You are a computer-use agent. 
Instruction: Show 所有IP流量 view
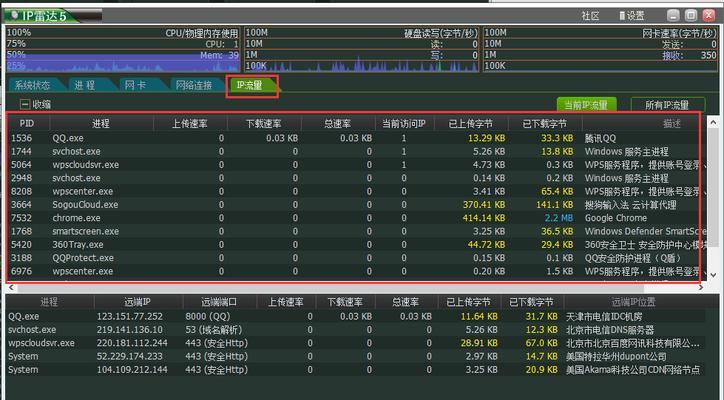click(667, 104)
